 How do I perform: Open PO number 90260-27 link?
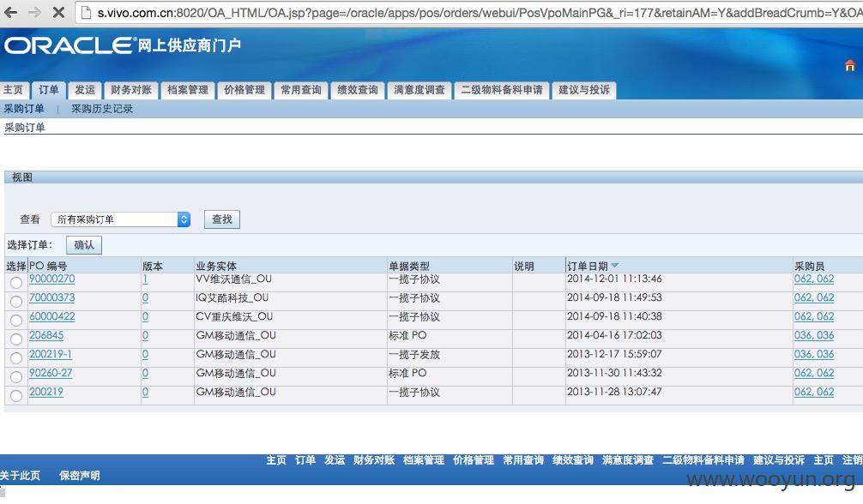51,373
